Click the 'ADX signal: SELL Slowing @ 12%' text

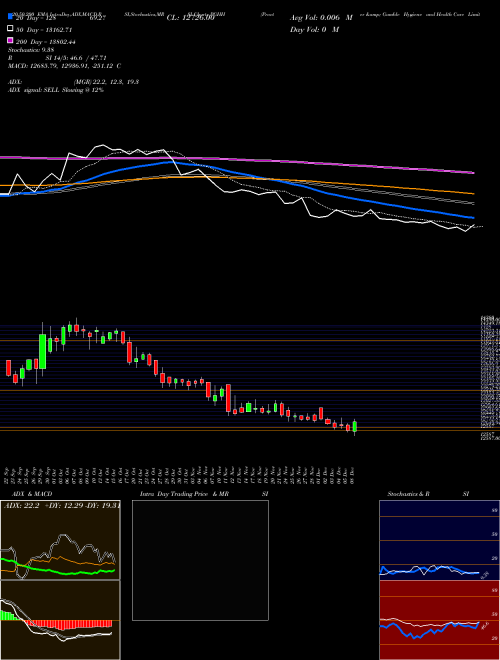56,90
